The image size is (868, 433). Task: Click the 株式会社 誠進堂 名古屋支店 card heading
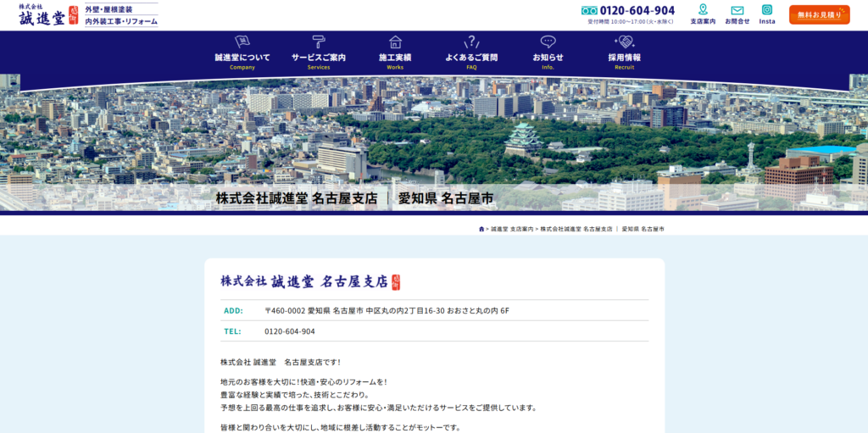click(x=304, y=281)
